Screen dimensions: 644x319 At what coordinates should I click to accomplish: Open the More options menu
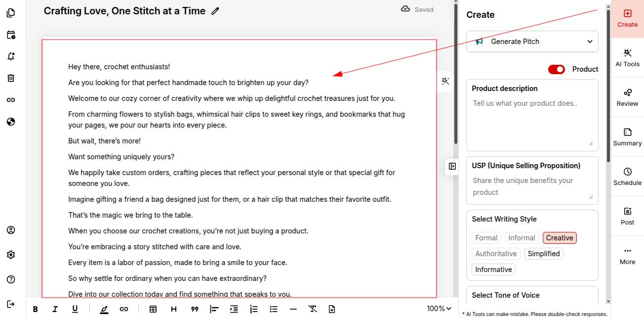click(627, 256)
